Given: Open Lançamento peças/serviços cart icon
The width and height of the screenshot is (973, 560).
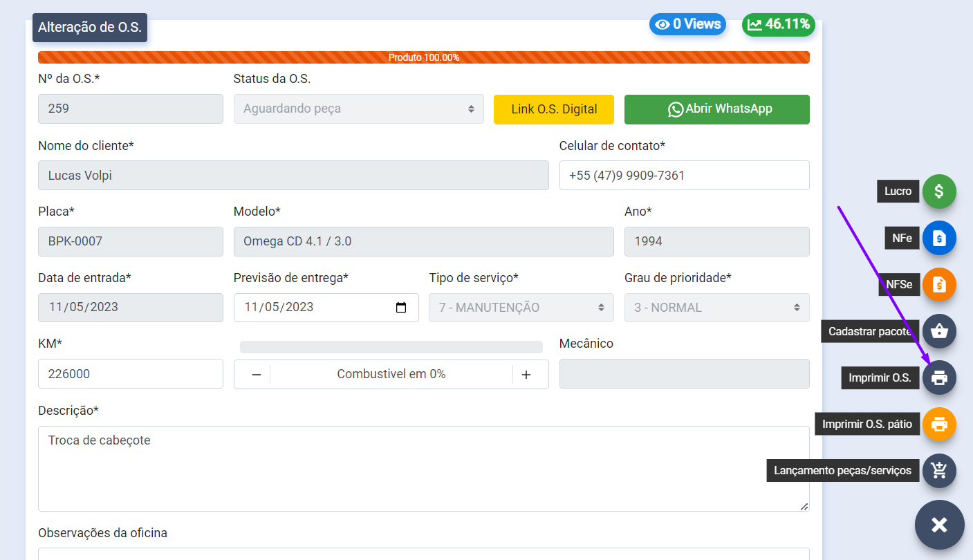Looking at the screenshot, I should coord(938,471).
